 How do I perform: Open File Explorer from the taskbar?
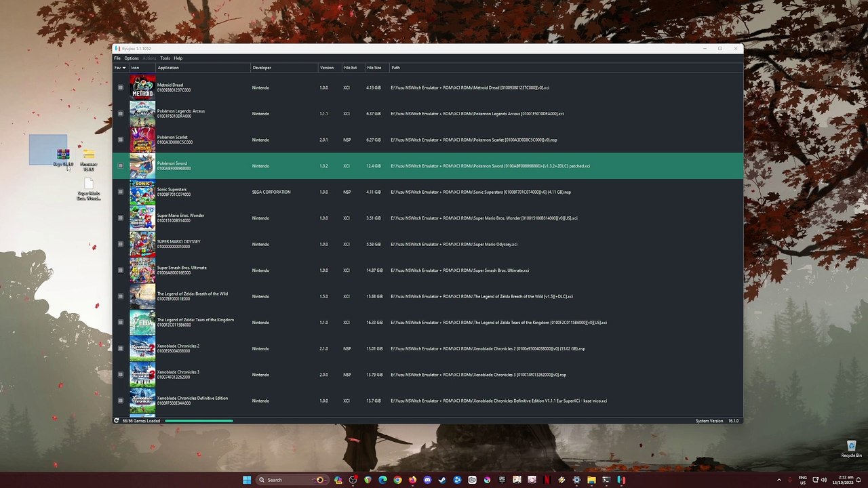(x=591, y=480)
